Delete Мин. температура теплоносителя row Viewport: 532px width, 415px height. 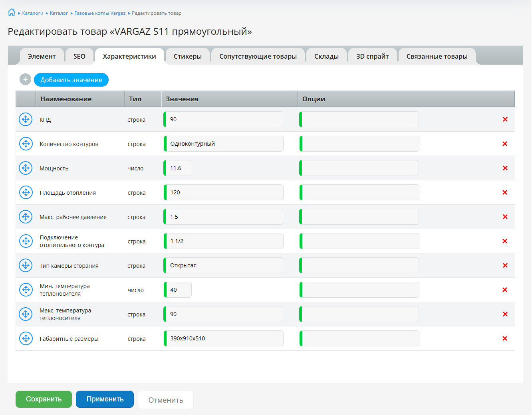click(505, 290)
